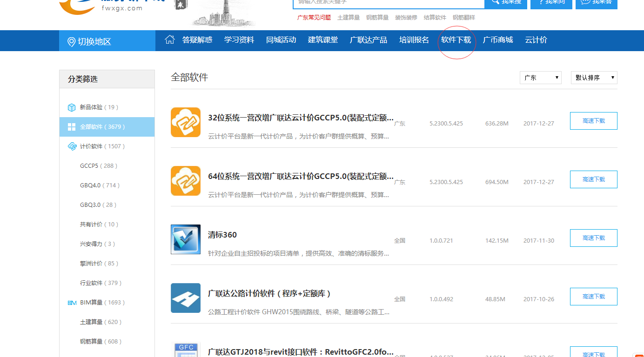
Task: Click the 广联达公路计价软件 icon
Action: point(186,298)
